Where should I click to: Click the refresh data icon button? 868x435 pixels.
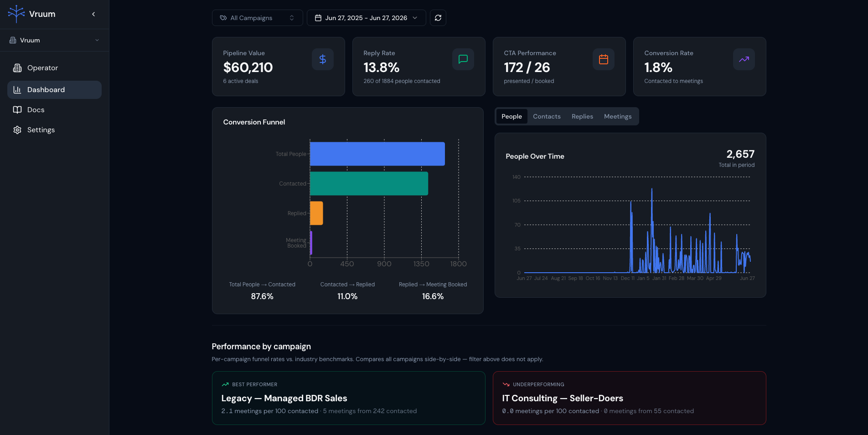438,18
